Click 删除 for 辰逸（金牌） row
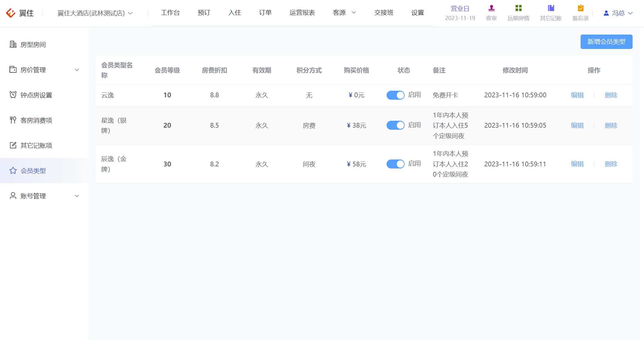This screenshot has width=644, height=340. click(611, 164)
